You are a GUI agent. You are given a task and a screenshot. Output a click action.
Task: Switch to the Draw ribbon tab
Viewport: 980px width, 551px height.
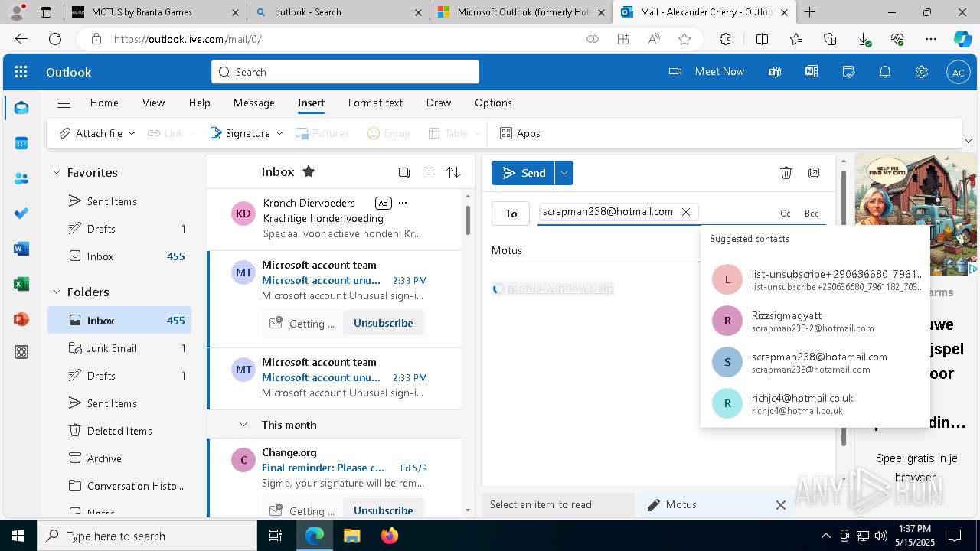point(439,103)
